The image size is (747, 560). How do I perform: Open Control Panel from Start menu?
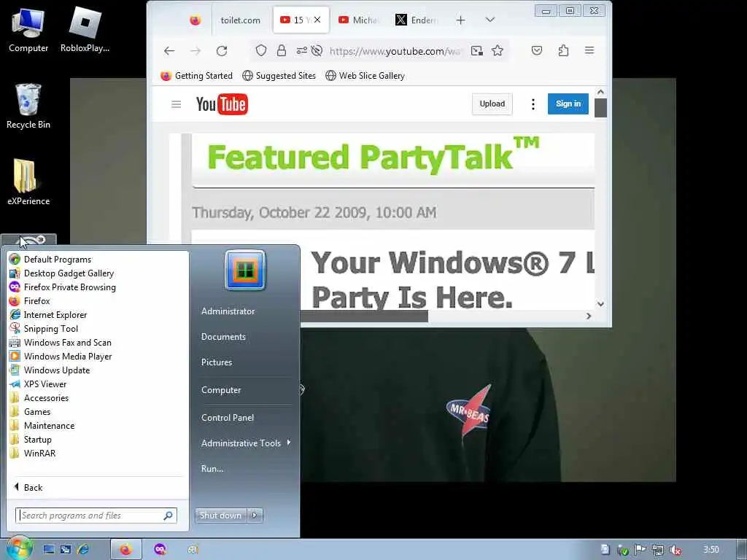coord(228,418)
